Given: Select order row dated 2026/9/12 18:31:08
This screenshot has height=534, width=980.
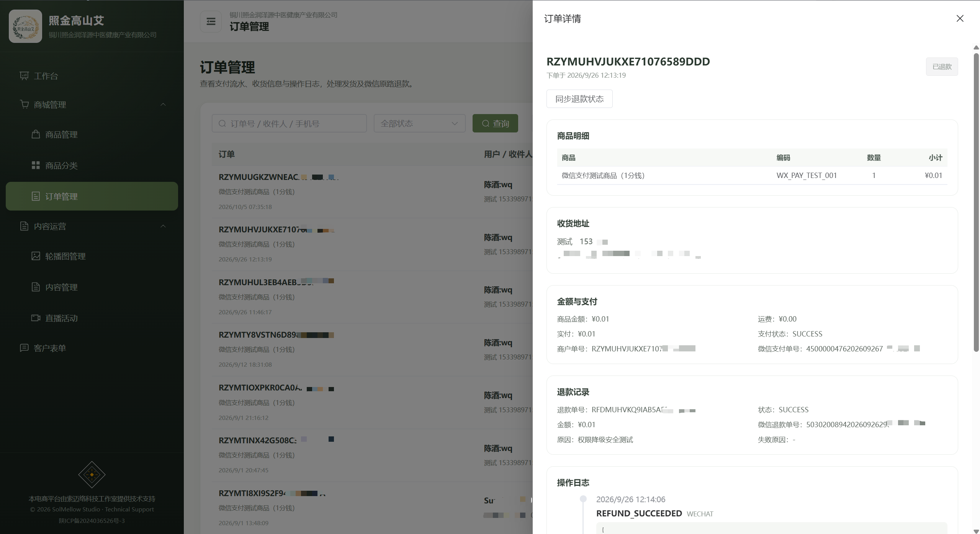Looking at the screenshot, I should (371, 349).
